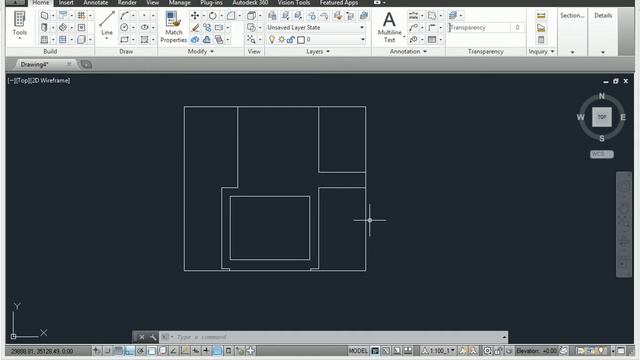The width and height of the screenshot is (640, 360).
Task: Click the Distance measure icon in Inquiry
Action: tap(541, 16)
